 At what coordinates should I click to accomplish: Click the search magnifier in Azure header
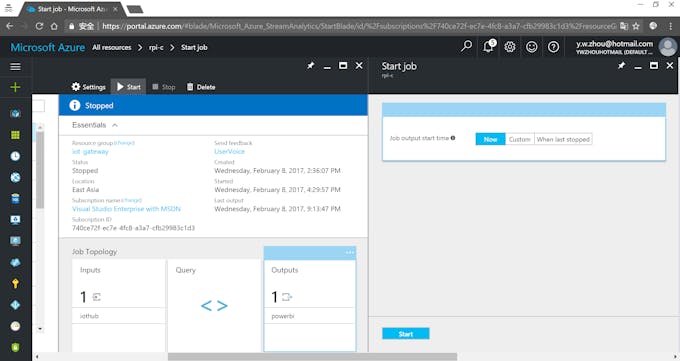tap(467, 46)
